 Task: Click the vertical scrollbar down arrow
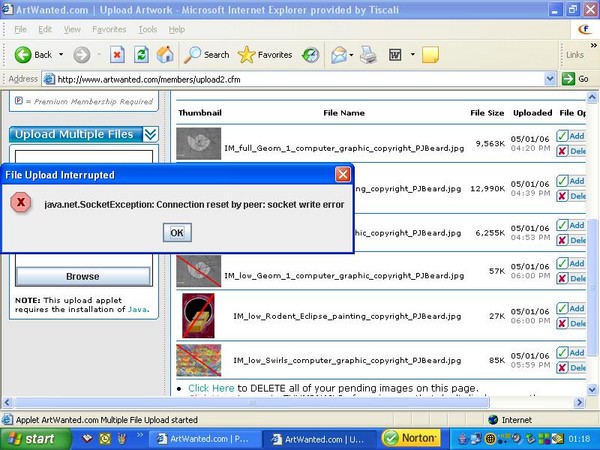pos(592,390)
